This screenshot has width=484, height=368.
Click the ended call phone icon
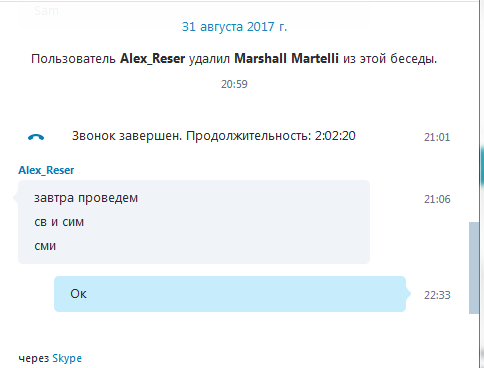[x=36, y=137]
